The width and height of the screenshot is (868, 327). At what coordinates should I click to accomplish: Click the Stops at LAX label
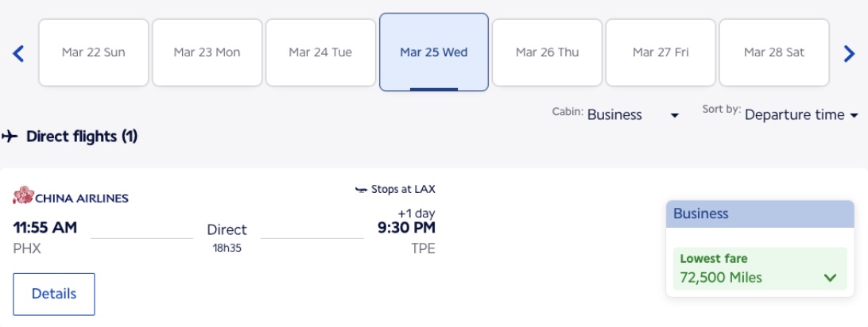point(403,190)
